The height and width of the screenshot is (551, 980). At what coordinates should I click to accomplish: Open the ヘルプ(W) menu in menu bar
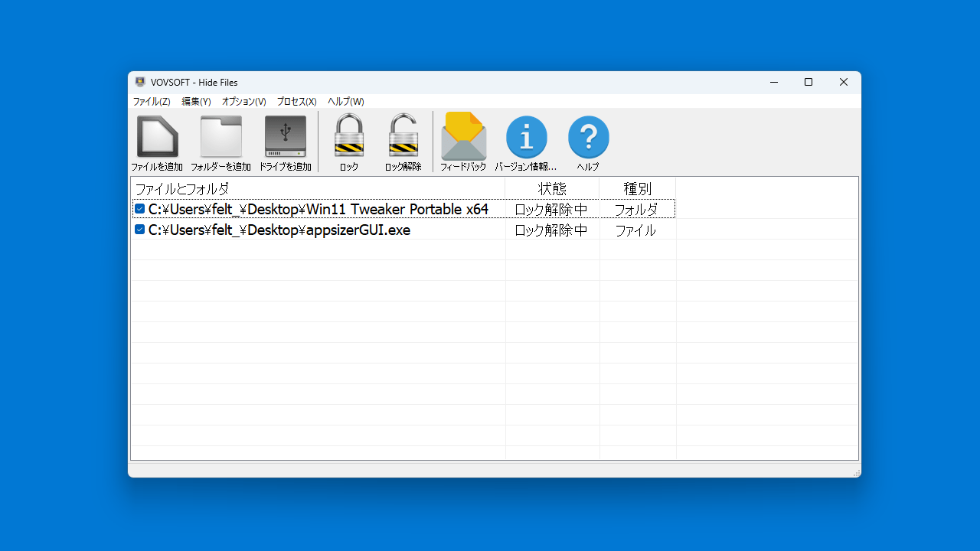tap(346, 101)
